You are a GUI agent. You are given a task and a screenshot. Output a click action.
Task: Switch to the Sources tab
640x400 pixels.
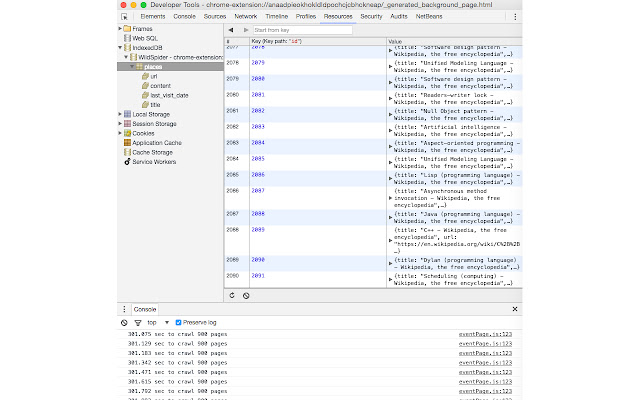click(x=214, y=17)
